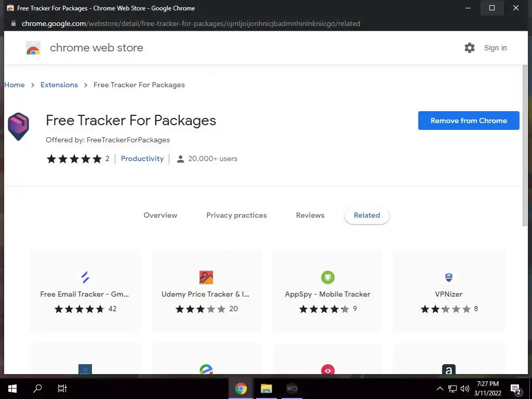This screenshot has height=399, width=532.
Task: Show hidden system tray icons
Action: click(x=440, y=389)
